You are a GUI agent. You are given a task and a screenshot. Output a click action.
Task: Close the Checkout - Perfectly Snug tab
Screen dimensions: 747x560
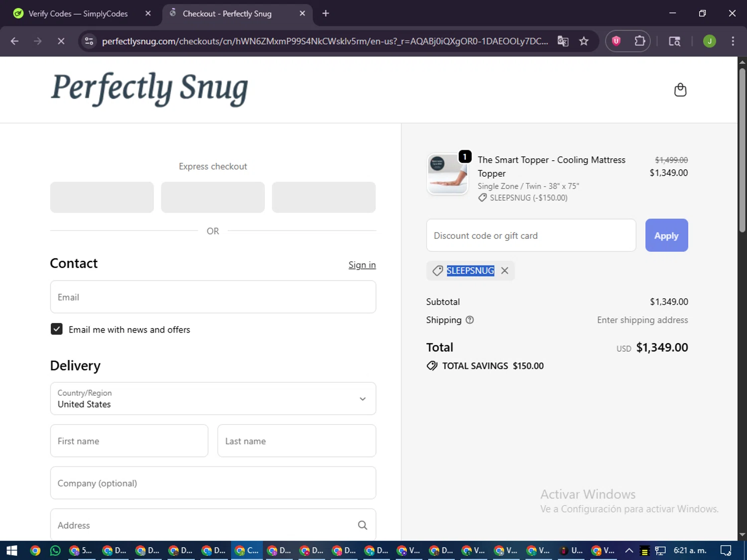(302, 13)
